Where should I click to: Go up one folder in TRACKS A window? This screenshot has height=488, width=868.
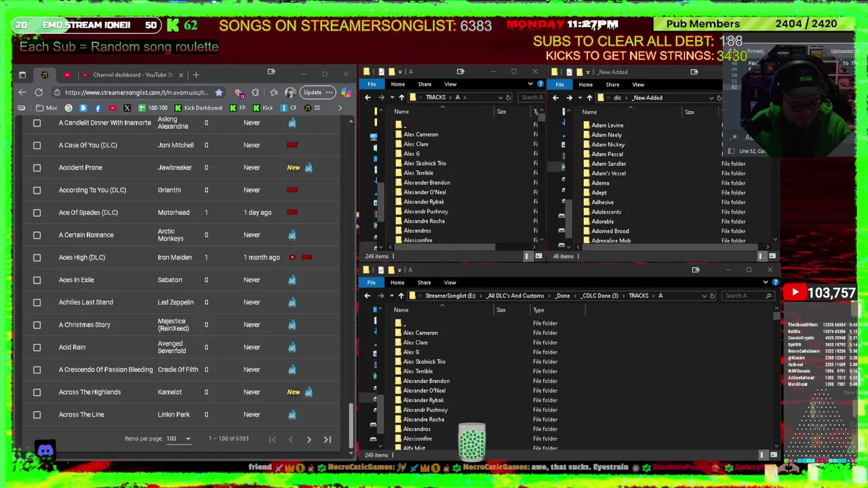tap(401, 98)
